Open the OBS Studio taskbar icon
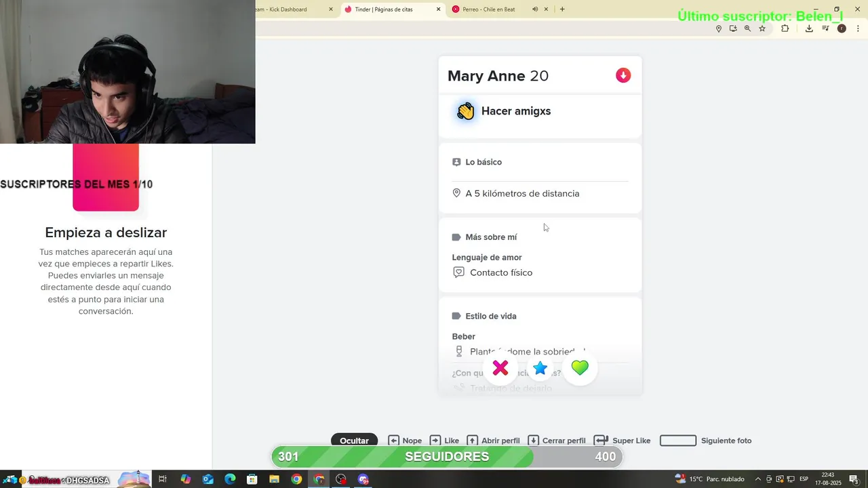This screenshot has height=488, width=868. pos(341,479)
